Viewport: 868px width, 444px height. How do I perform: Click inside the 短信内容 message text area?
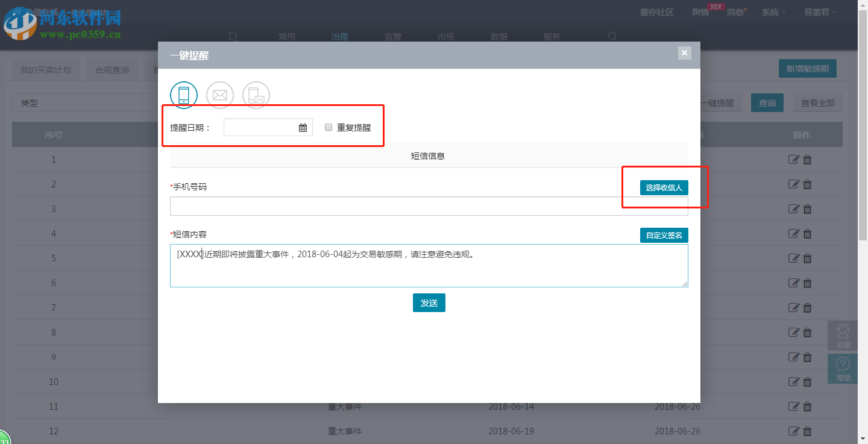pyautogui.click(x=429, y=265)
